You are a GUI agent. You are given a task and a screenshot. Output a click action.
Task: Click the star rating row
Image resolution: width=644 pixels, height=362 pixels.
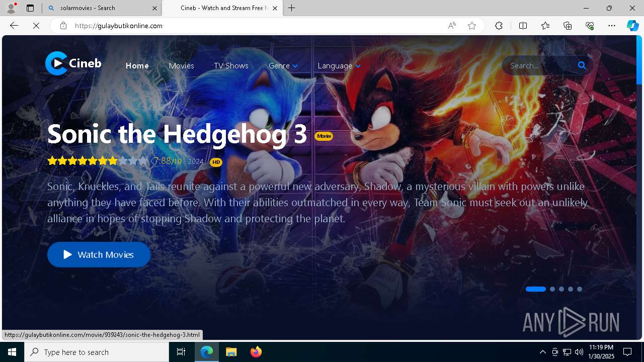[x=98, y=161]
